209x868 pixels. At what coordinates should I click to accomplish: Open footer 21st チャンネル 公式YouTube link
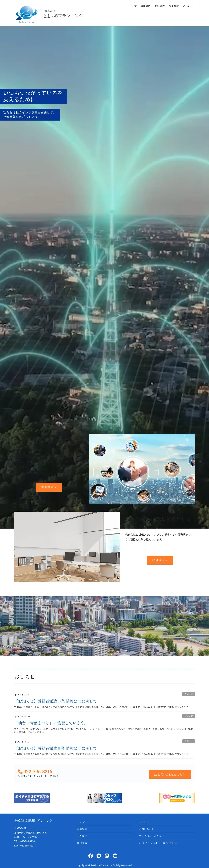(x=158, y=843)
